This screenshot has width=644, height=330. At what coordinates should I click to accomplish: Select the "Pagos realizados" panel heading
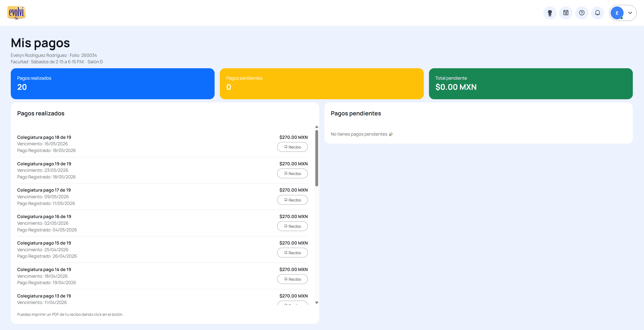tap(41, 113)
